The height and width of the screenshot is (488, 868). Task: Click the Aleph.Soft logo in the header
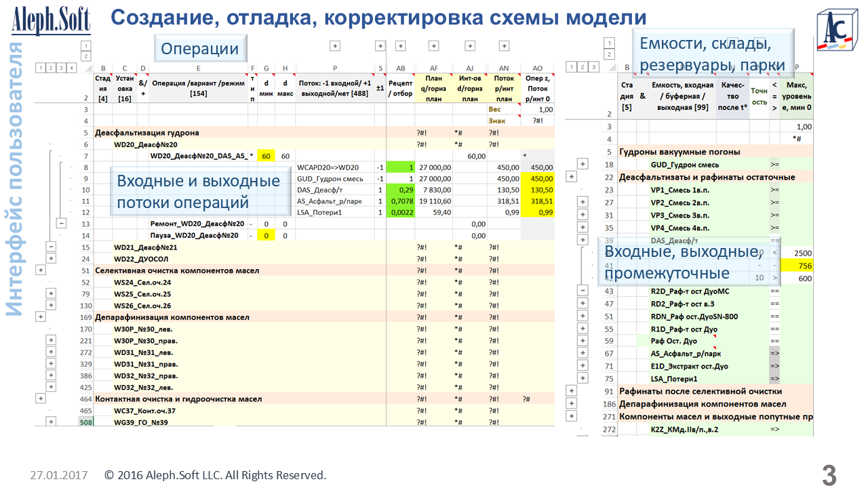click(51, 20)
